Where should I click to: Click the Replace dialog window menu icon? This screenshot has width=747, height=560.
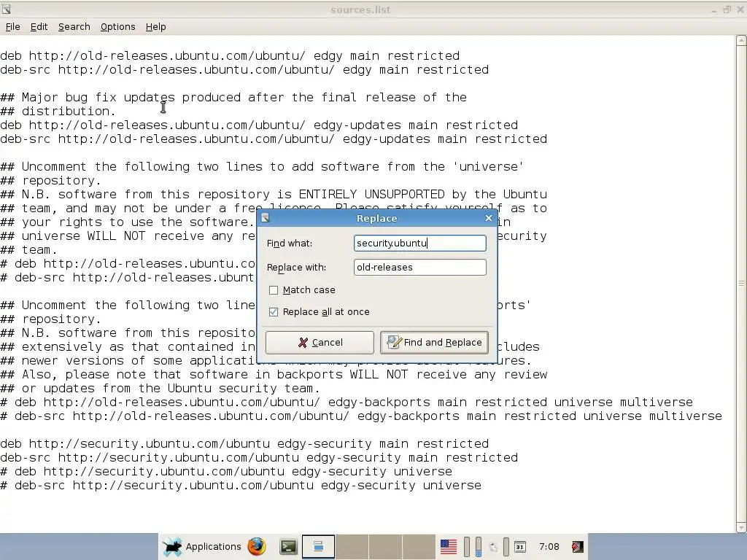pyautogui.click(x=266, y=218)
